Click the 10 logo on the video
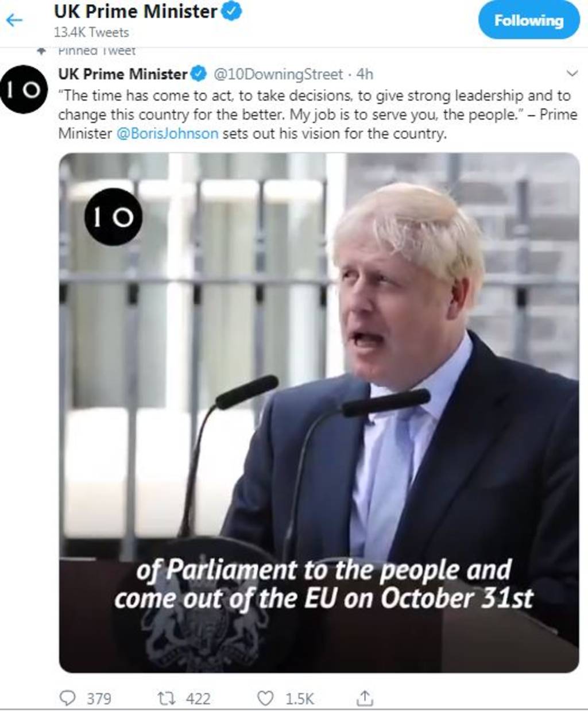The width and height of the screenshot is (588, 711). tap(113, 217)
